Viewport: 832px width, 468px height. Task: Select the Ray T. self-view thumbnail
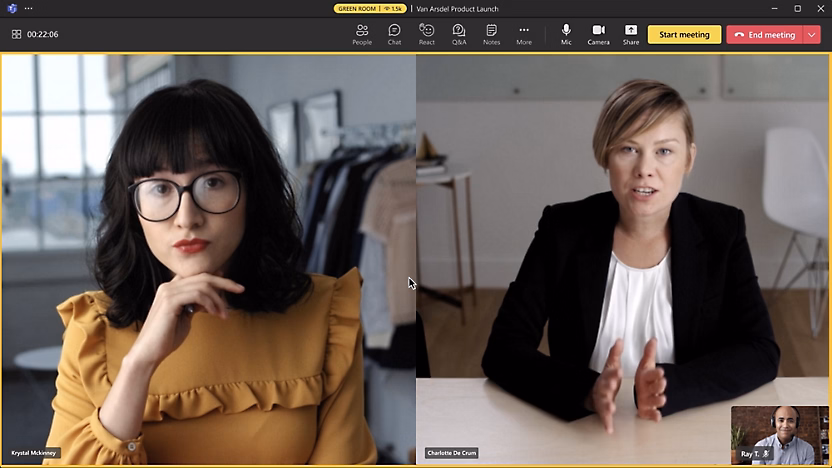(779, 435)
